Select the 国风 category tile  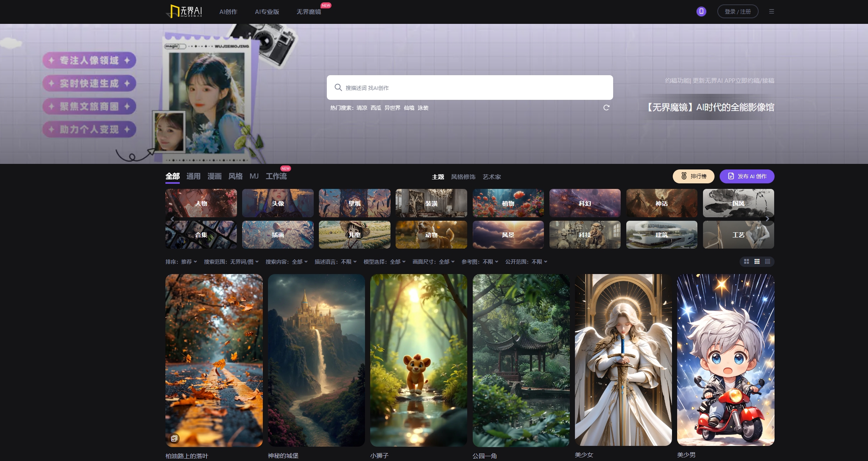click(x=738, y=203)
